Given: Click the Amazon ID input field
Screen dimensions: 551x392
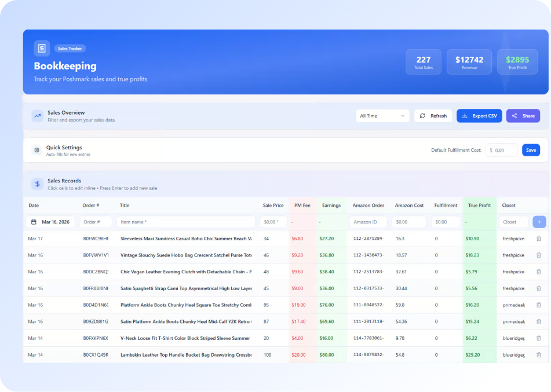Looking at the screenshot, I should pyautogui.click(x=368, y=222).
